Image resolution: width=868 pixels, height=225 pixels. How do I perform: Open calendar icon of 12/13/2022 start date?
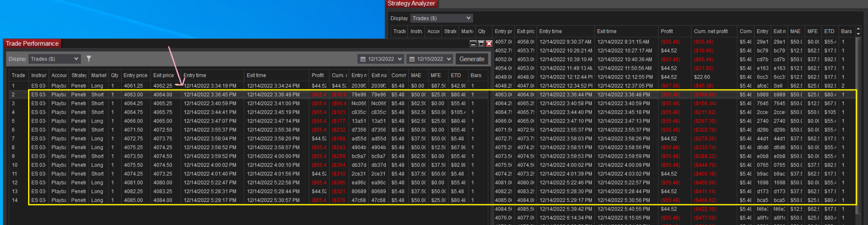click(x=363, y=59)
